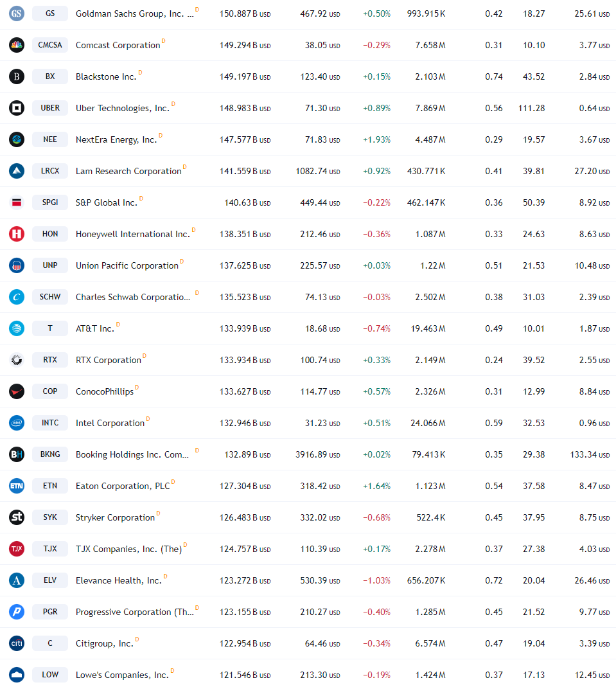This screenshot has height=687, width=616.
Task: Click the Stryker logo icon
Action: coord(17,517)
